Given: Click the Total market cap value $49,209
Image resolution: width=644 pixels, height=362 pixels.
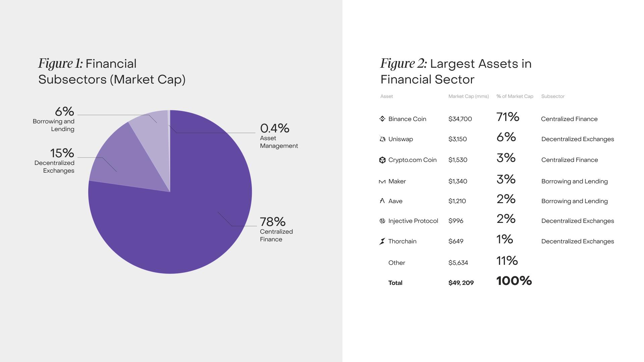Looking at the screenshot, I should [x=461, y=283].
